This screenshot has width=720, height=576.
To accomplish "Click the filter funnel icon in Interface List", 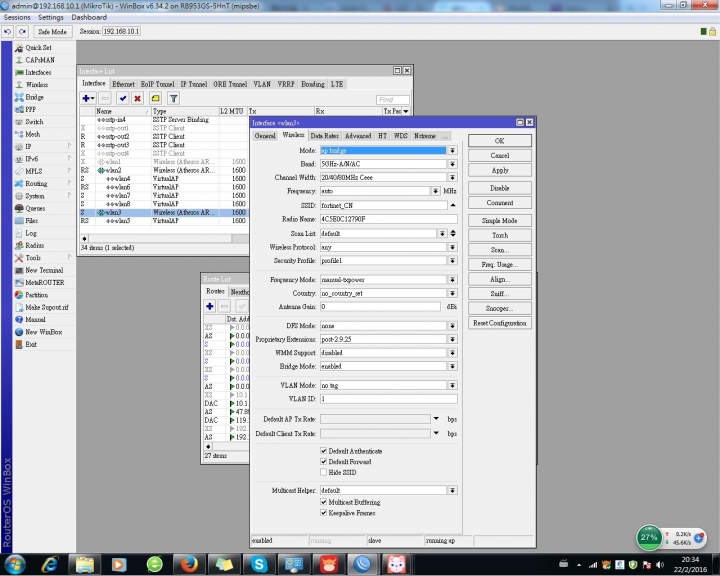I will coord(174,98).
